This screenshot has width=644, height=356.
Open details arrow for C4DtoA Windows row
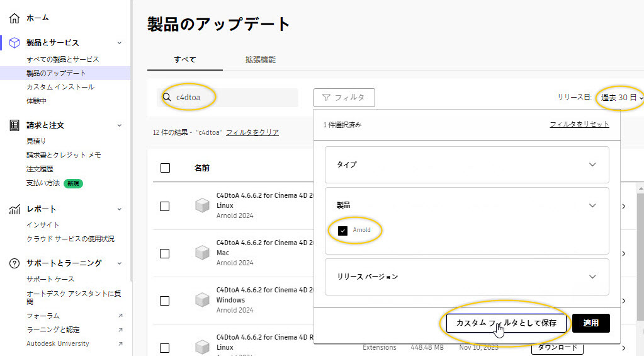point(624,301)
